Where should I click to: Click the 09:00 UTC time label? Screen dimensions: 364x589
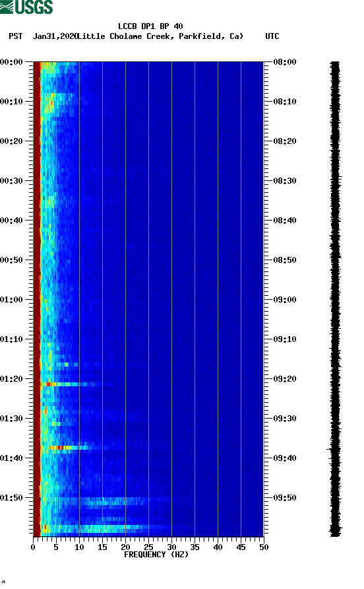[285, 300]
